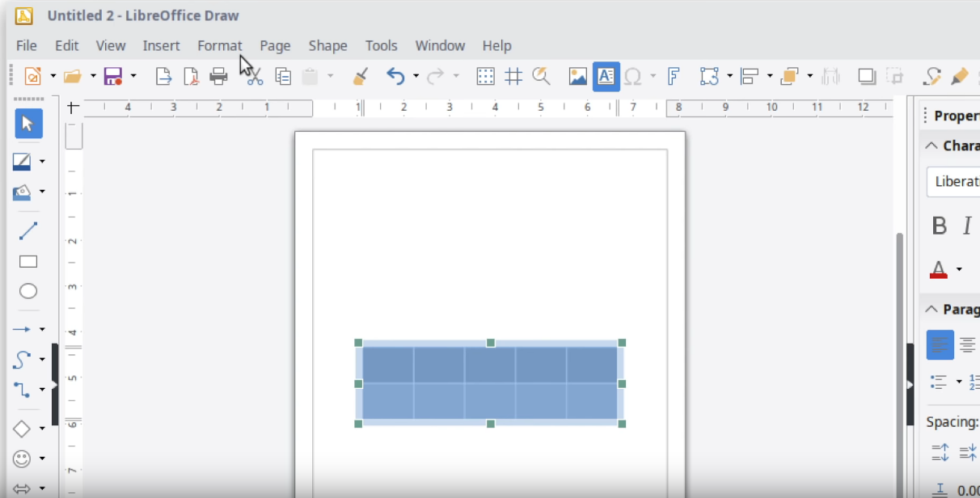Viewport: 980px width, 498px height.
Task: Select the Insert Line tool
Action: click(27, 230)
